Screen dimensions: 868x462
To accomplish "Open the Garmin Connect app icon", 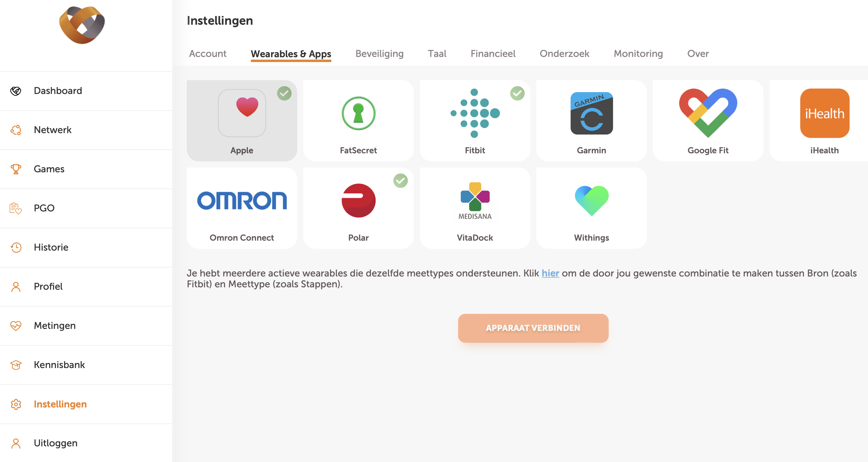I will [x=591, y=113].
